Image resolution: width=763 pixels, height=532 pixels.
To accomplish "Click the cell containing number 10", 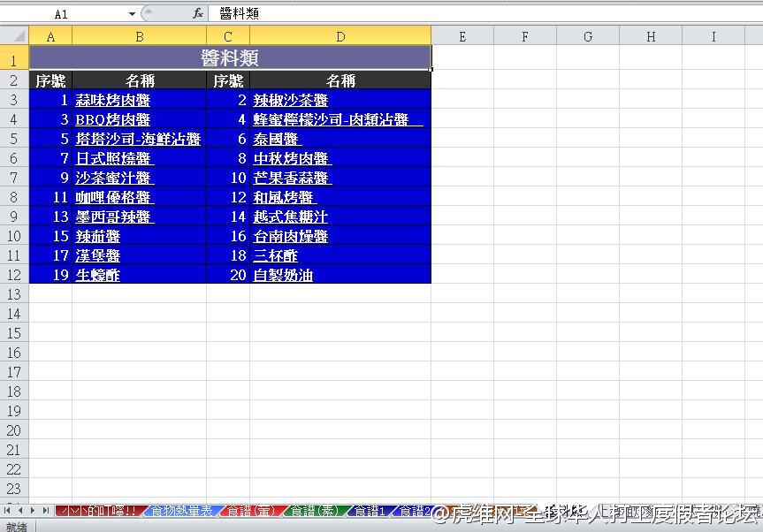I will 228,178.
